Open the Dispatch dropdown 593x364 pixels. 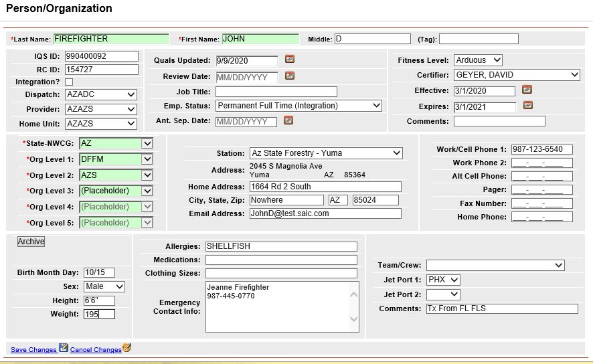(101, 94)
